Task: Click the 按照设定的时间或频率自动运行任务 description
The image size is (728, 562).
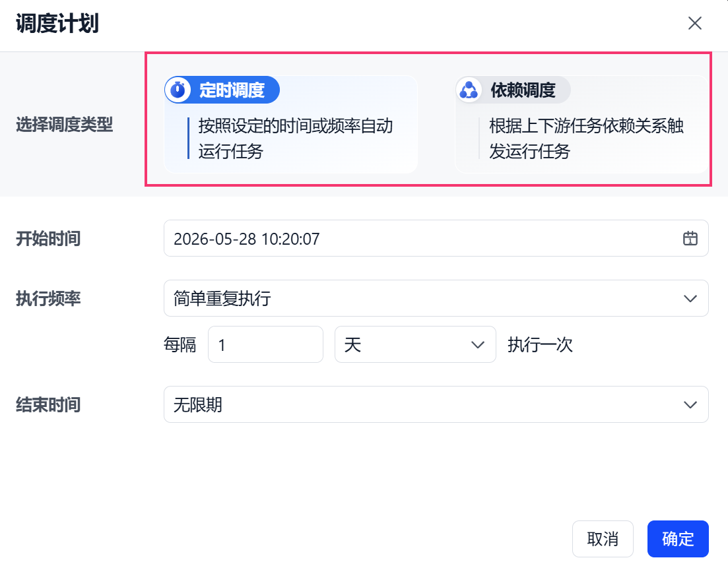Action: [296, 139]
